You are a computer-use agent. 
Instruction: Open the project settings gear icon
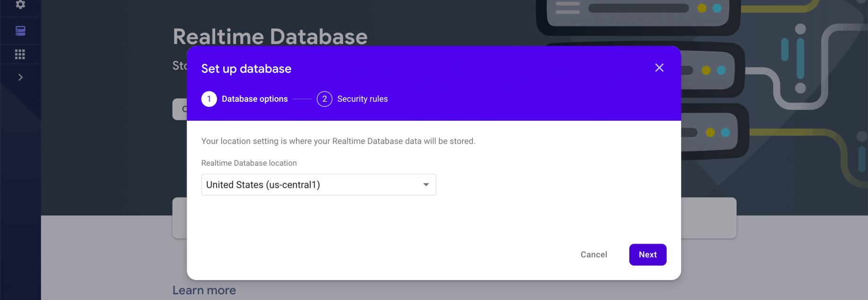pos(20,4)
